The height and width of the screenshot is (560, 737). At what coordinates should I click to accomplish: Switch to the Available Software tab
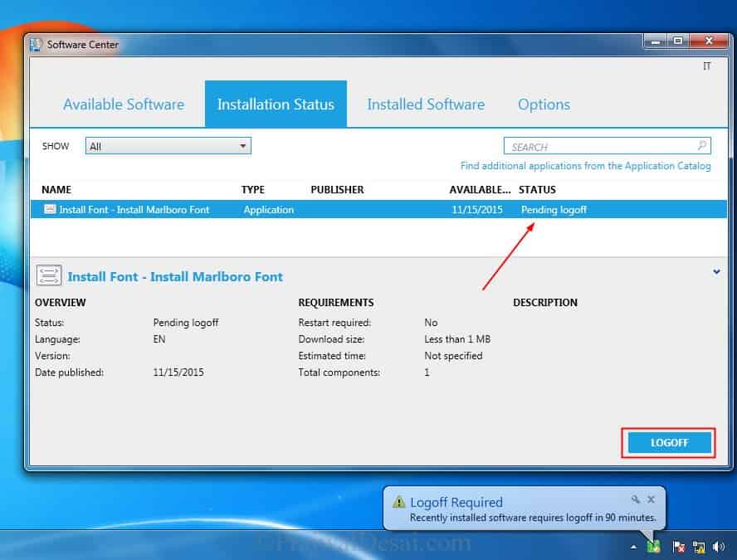124,105
